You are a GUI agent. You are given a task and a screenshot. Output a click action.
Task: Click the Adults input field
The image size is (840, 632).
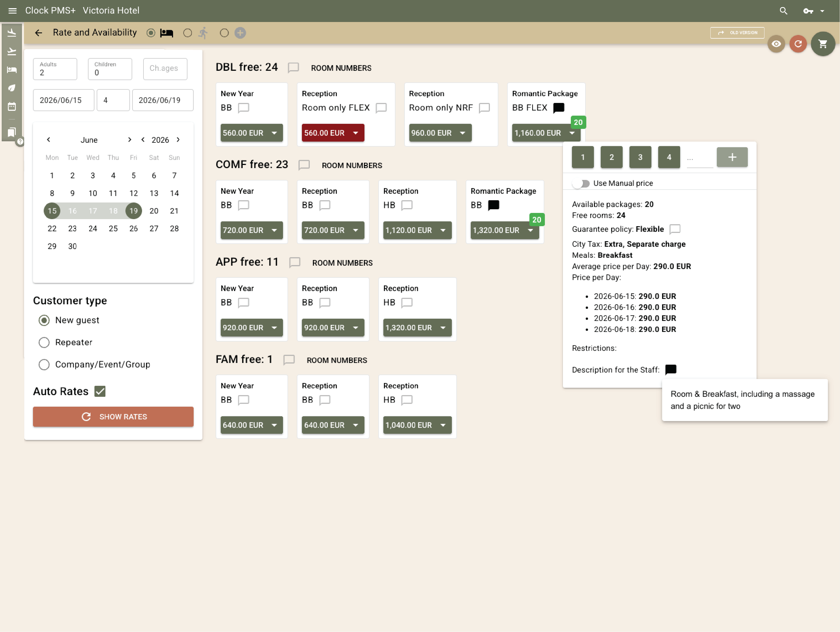coord(55,69)
